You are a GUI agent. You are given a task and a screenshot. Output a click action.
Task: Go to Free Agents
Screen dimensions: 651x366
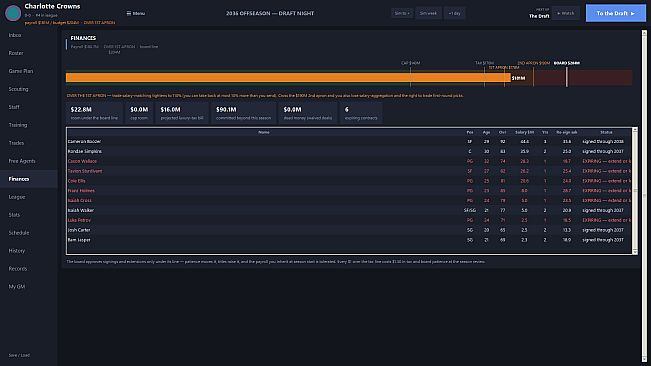click(x=29, y=161)
